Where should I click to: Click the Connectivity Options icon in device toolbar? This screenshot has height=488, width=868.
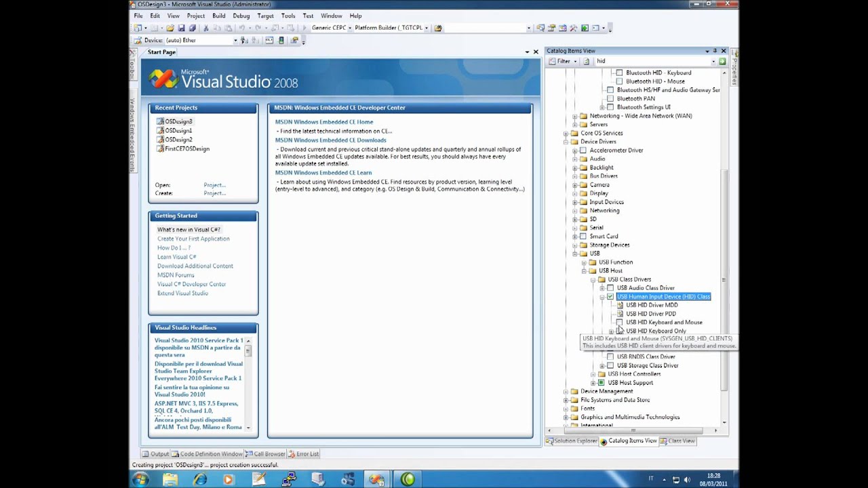294,40
